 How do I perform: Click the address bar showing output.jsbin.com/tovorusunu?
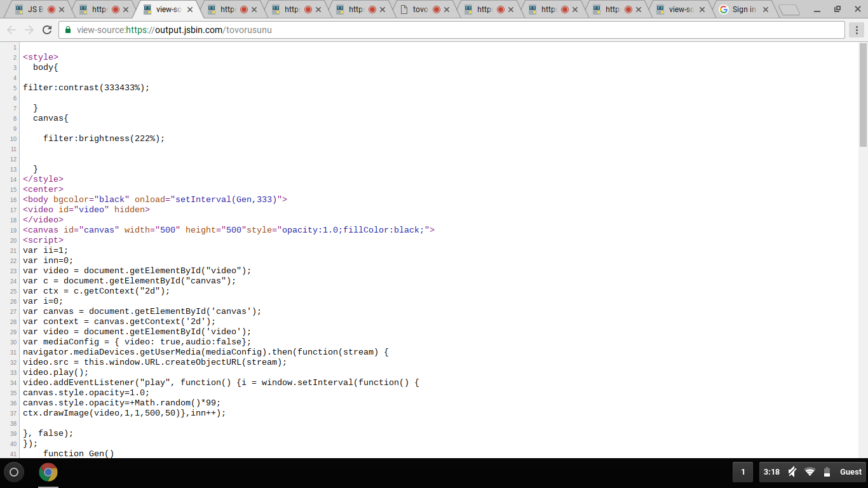click(x=452, y=30)
